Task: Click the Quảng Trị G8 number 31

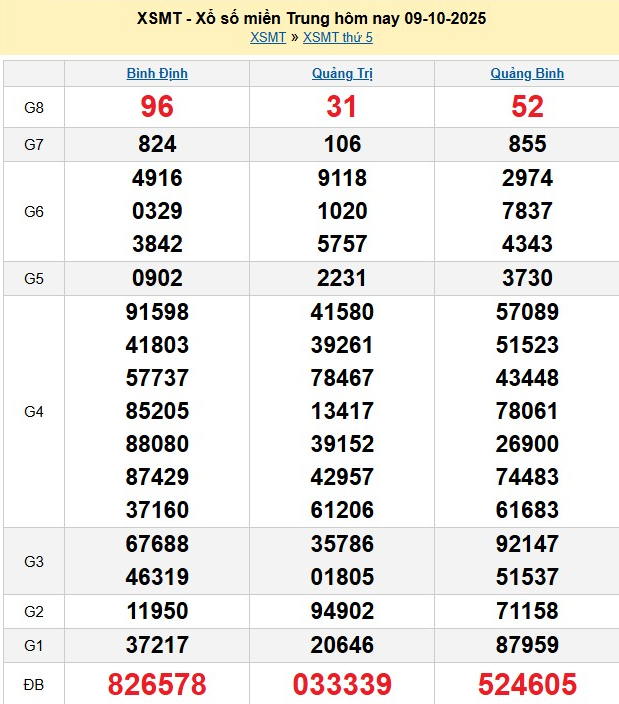Action: [x=342, y=107]
